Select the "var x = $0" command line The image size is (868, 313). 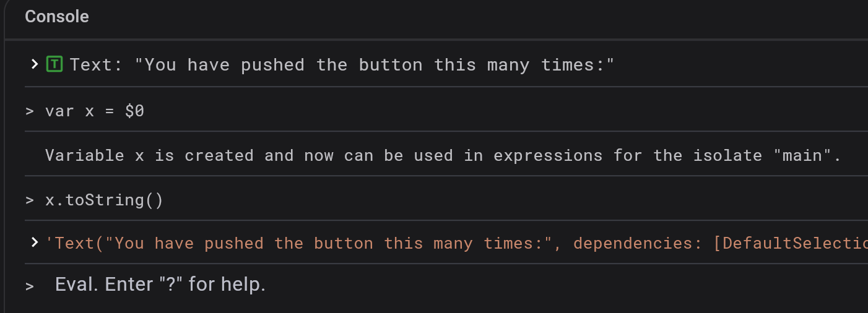tap(95, 111)
